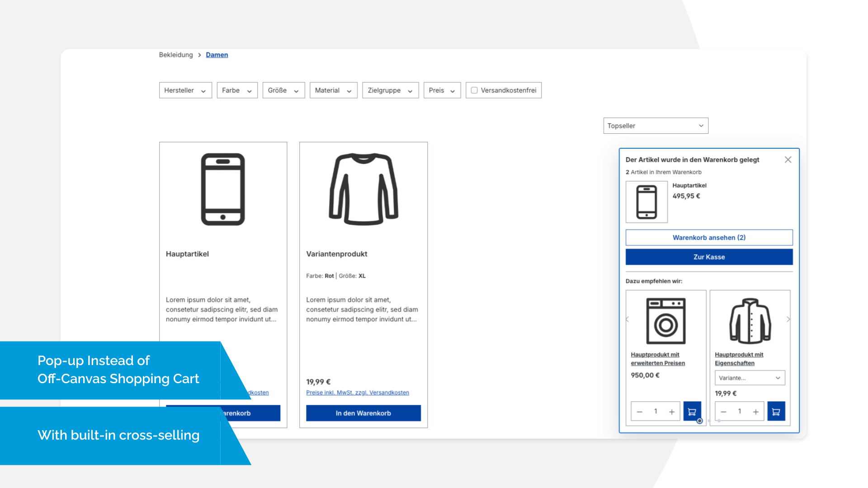Click the Hauptartikel product title
Viewport: 868px width, 488px height.
click(x=187, y=254)
